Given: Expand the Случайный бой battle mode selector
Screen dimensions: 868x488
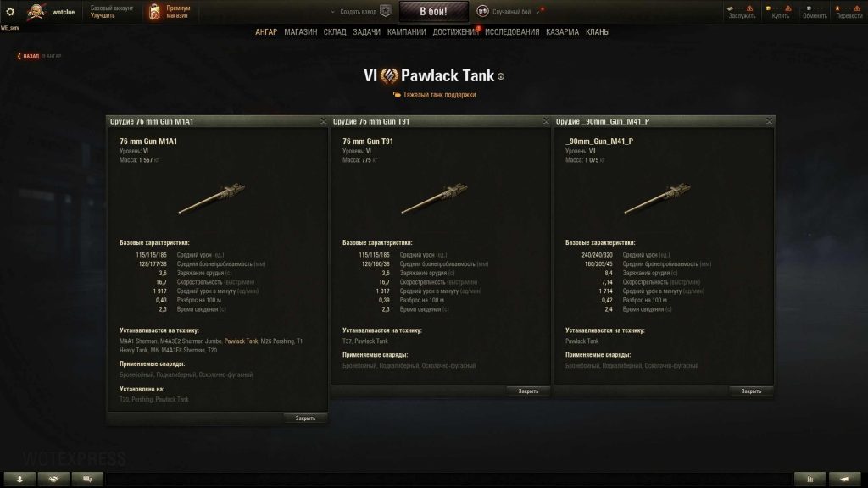Looking at the screenshot, I should (538, 12).
